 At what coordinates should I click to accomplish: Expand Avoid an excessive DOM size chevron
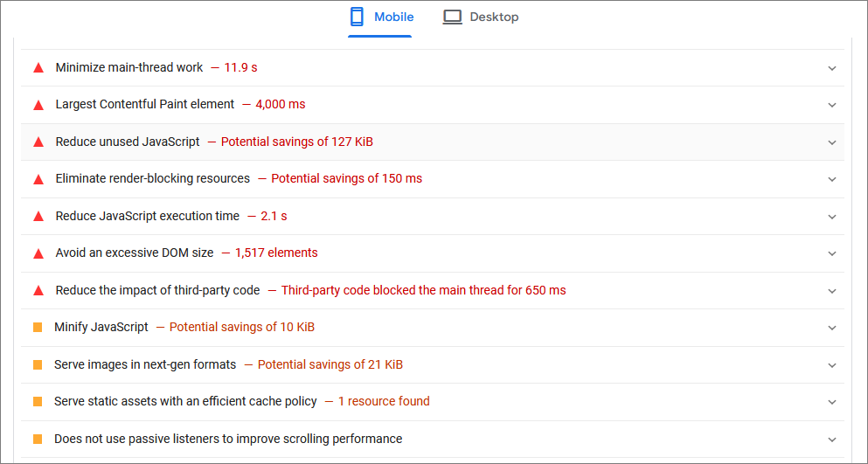[832, 253]
